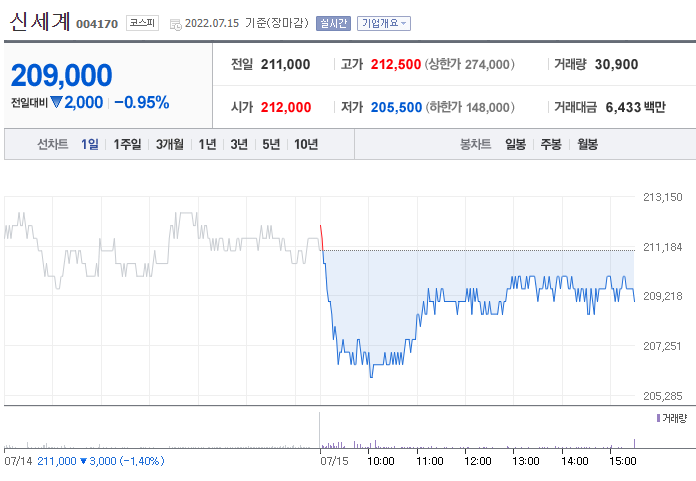Click the red opening segment of price line

tap(322, 238)
